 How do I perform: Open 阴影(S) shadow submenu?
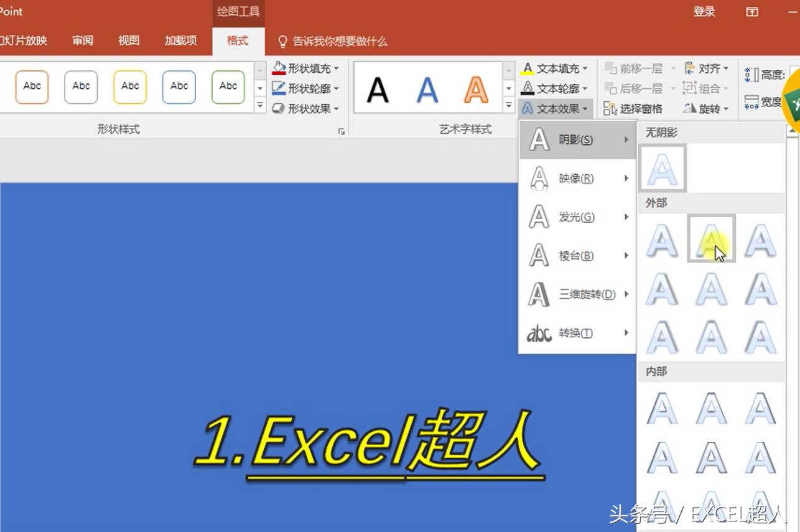click(x=577, y=140)
